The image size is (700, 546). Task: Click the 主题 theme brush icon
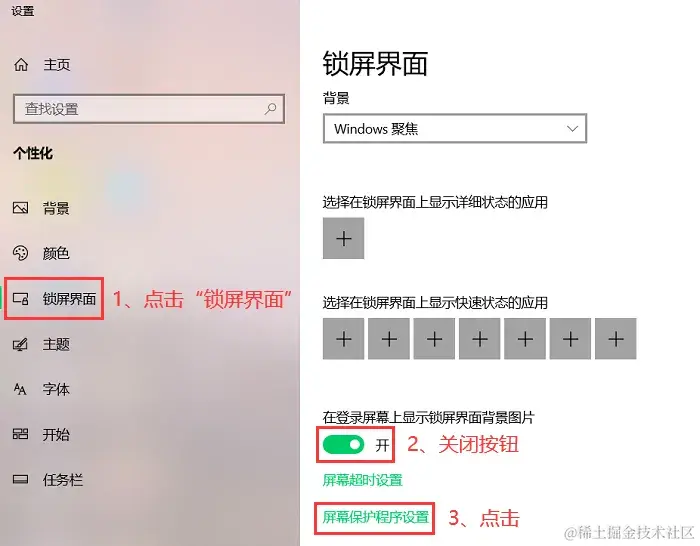point(21,344)
